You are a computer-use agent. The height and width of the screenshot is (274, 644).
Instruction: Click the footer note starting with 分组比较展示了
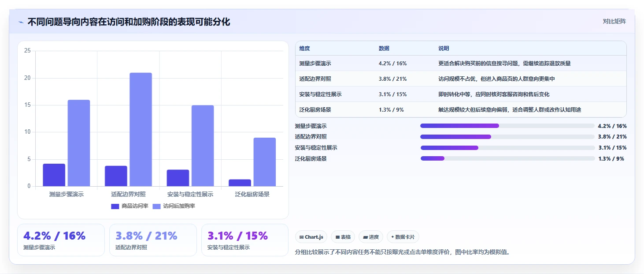tap(403, 252)
